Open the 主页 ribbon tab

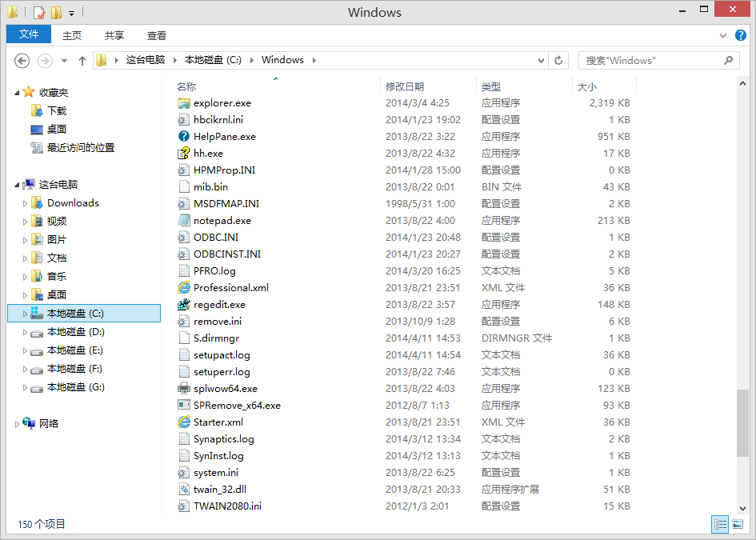[x=72, y=35]
